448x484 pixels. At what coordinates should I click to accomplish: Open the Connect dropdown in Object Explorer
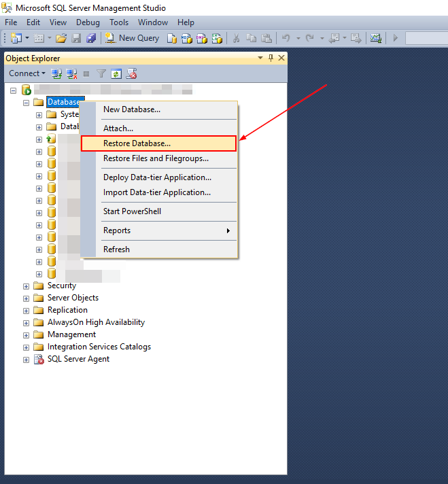click(27, 73)
